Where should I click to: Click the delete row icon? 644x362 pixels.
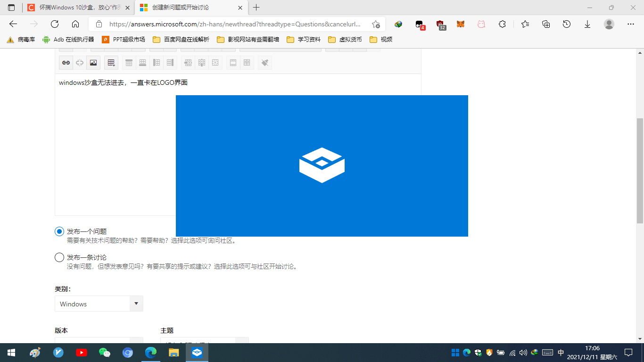(188, 63)
